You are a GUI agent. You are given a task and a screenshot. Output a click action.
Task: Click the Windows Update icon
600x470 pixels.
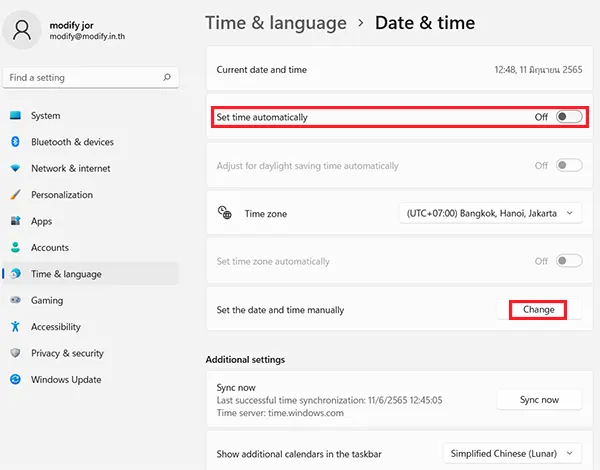click(15, 379)
